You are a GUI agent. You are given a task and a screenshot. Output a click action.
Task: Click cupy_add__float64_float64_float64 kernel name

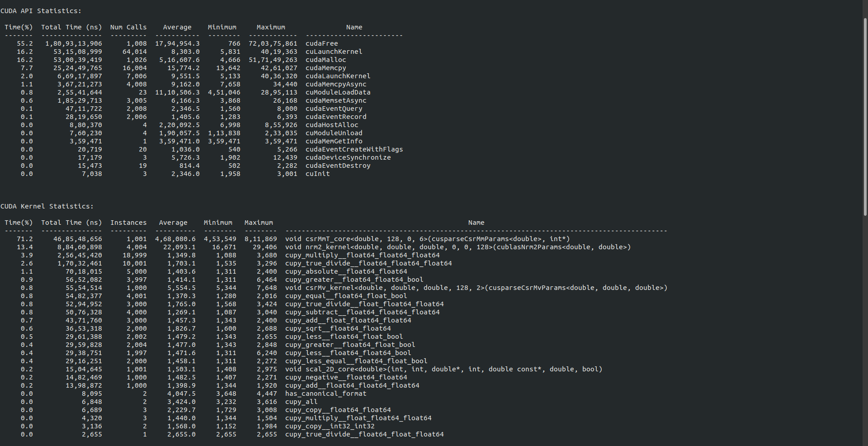coord(352,385)
